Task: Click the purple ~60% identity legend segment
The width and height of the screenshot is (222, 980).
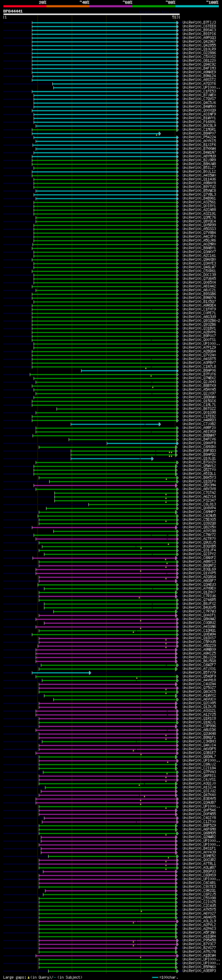Action: click(x=111, y=6)
